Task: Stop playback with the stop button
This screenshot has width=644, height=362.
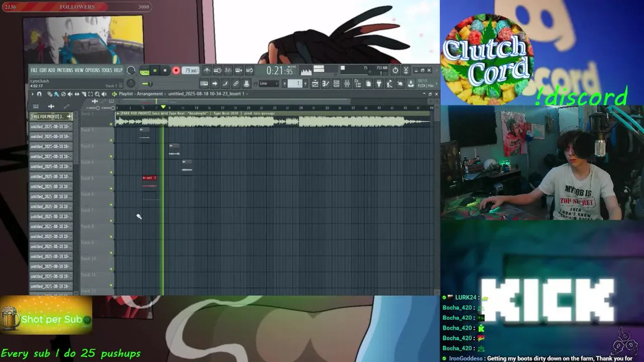Action: pos(165,70)
